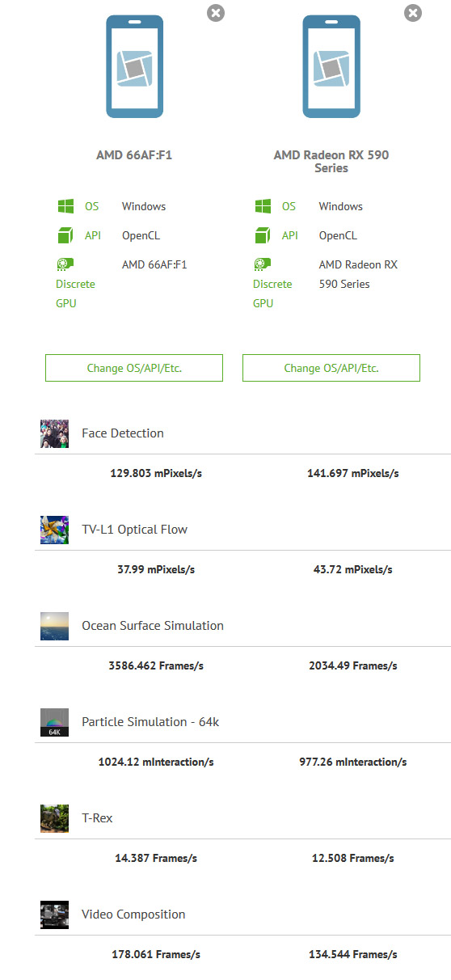Screen dimensions: 451x980
Task: Click Discrete GPU icon under Radeon RX 590
Action: [x=263, y=264]
